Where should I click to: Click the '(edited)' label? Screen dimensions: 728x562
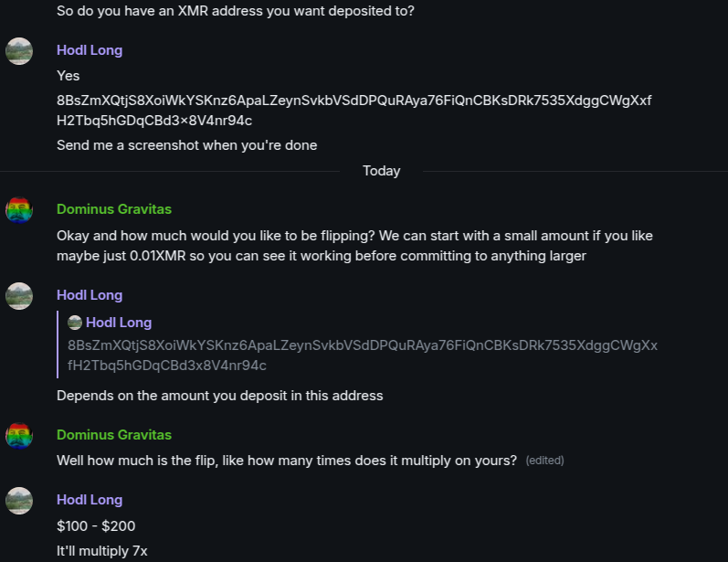[545, 461]
